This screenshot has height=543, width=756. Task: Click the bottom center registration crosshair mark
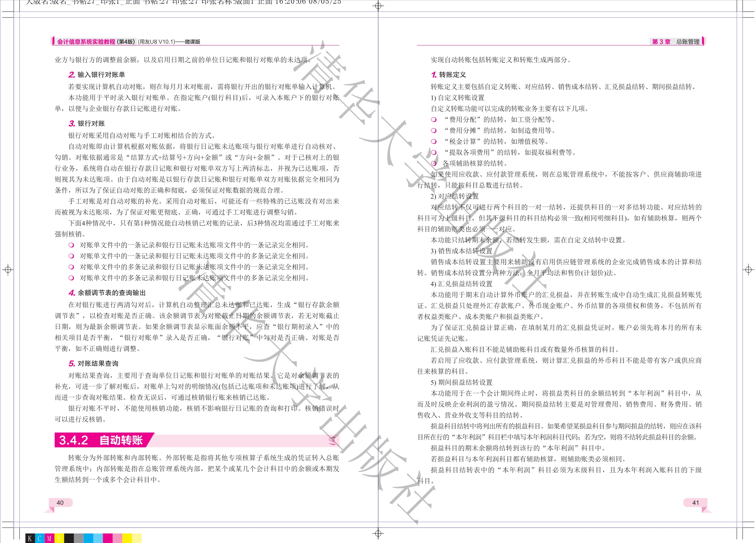(378, 533)
